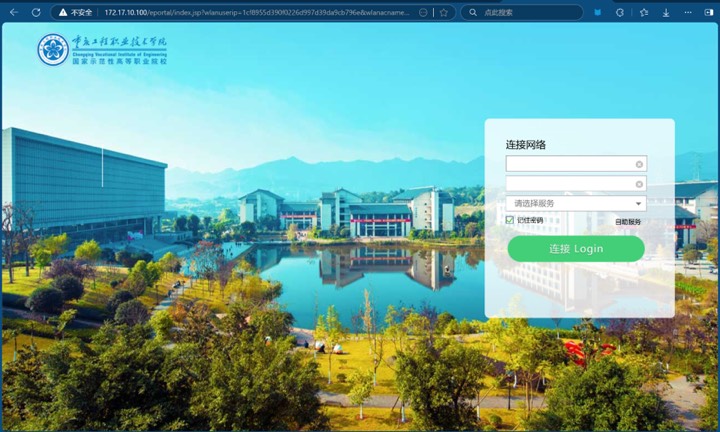Reload the page with refresh icon
The height and width of the screenshot is (432, 720).
coord(36,12)
